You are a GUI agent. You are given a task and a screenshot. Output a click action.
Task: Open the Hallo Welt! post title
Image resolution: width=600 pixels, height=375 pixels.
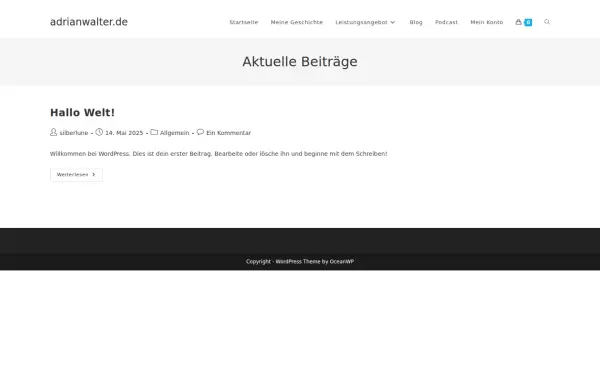click(x=82, y=112)
